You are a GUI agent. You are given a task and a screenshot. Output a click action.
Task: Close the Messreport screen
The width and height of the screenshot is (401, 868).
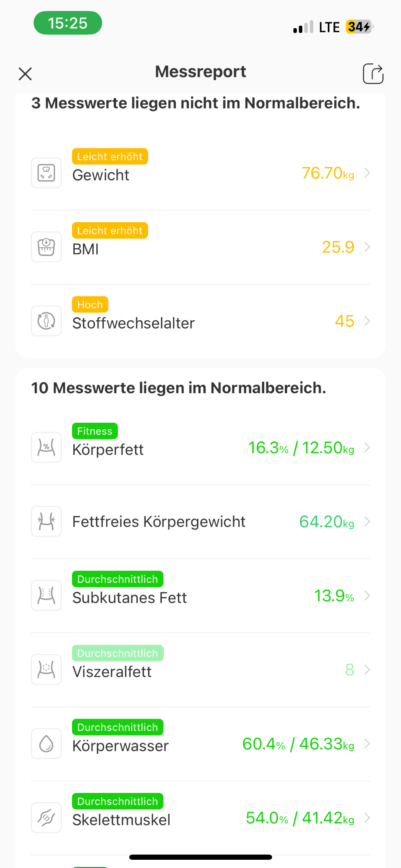point(26,74)
